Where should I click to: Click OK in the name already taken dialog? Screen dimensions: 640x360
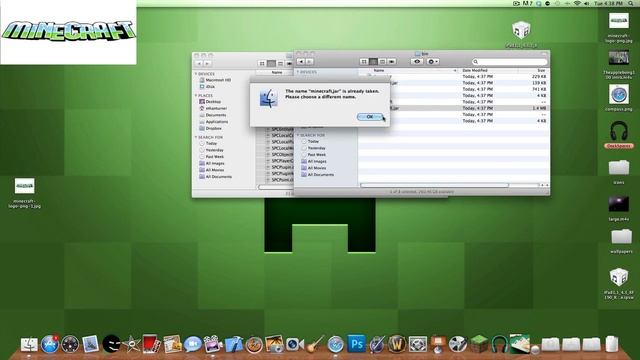370,117
